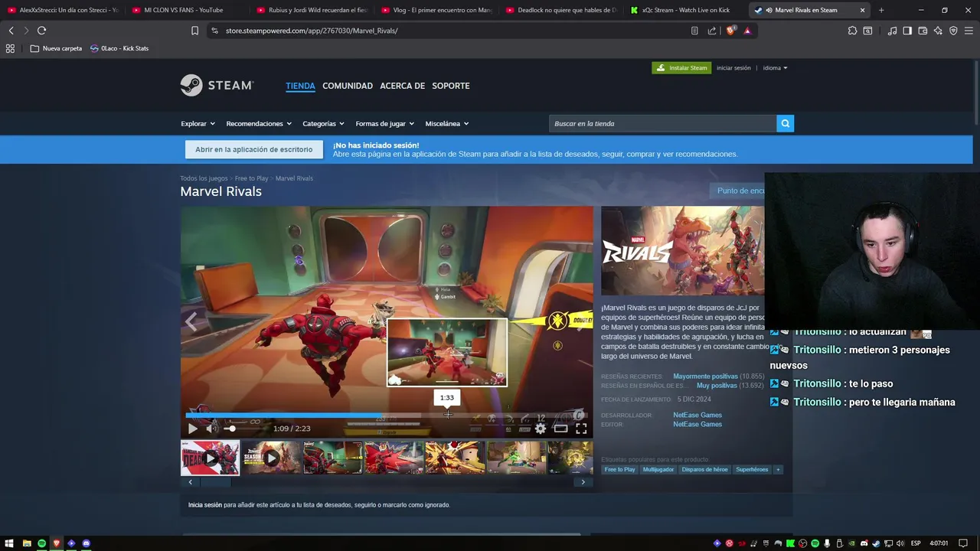Expand more tags with the plus button
The width and height of the screenshot is (980, 551).
pos(778,469)
